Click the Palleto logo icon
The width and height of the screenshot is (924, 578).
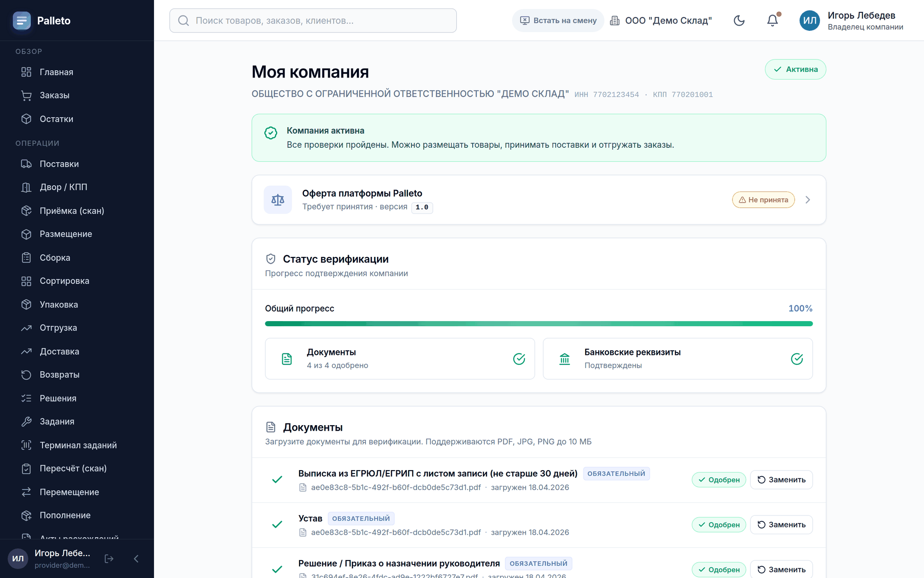pyautogui.click(x=22, y=21)
